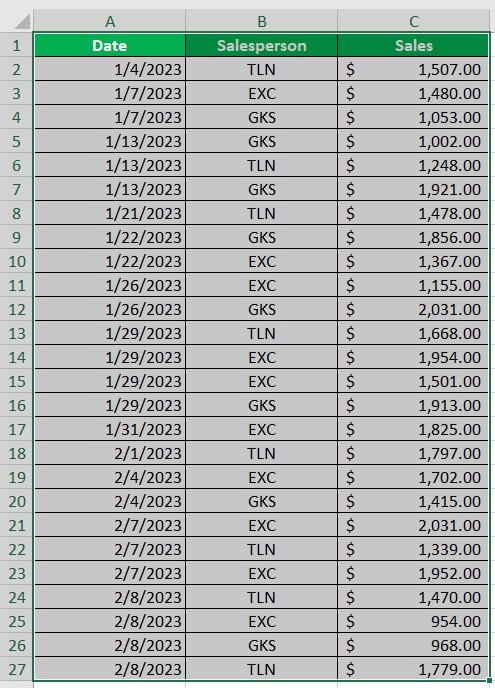Click the cell with date 2/1/2023
The height and width of the screenshot is (688, 495).
click(x=110, y=453)
